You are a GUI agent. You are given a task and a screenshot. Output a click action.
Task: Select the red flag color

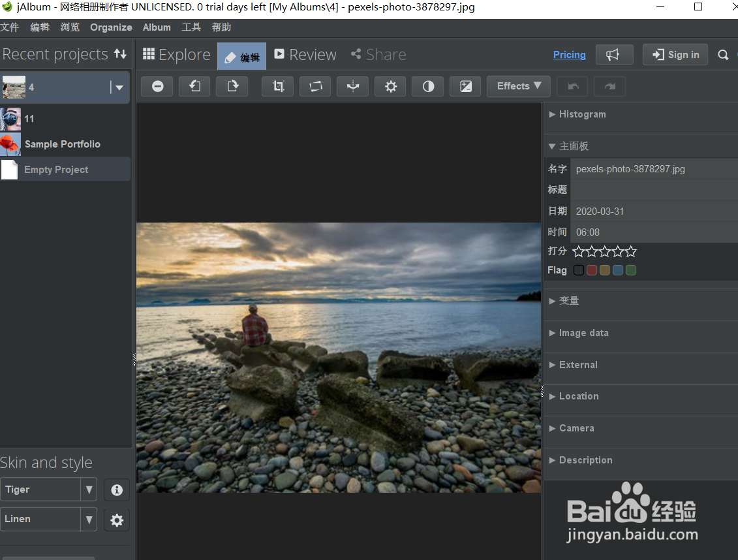592,270
